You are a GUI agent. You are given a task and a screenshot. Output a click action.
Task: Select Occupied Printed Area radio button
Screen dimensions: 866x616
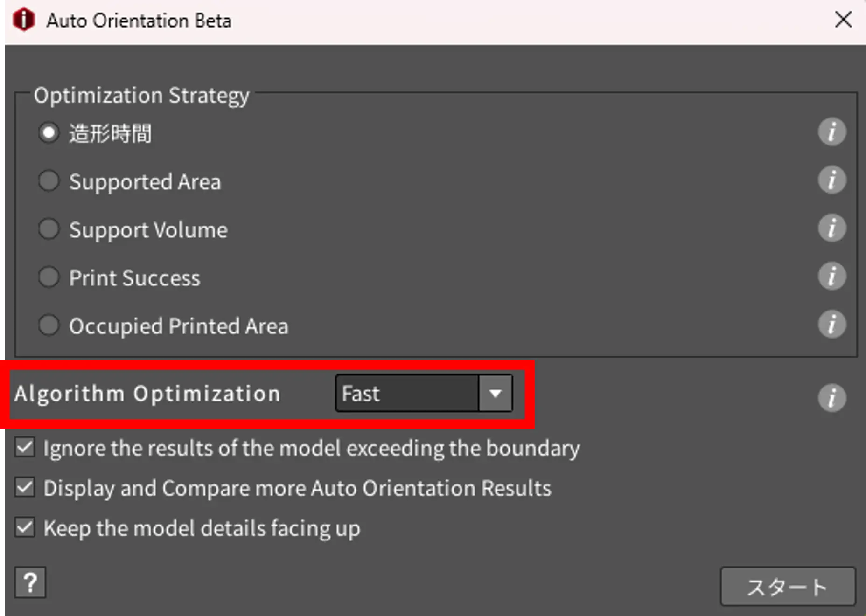(49, 325)
